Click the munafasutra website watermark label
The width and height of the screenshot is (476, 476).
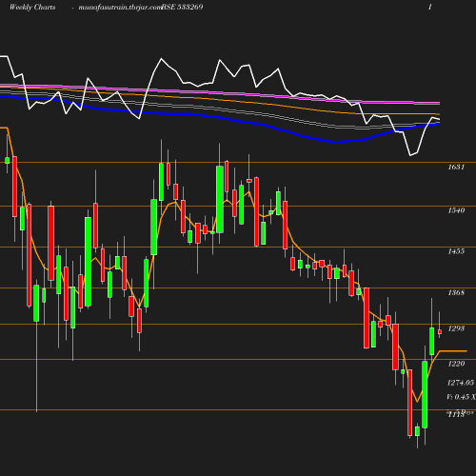pyautogui.click(x=120, y=8)
